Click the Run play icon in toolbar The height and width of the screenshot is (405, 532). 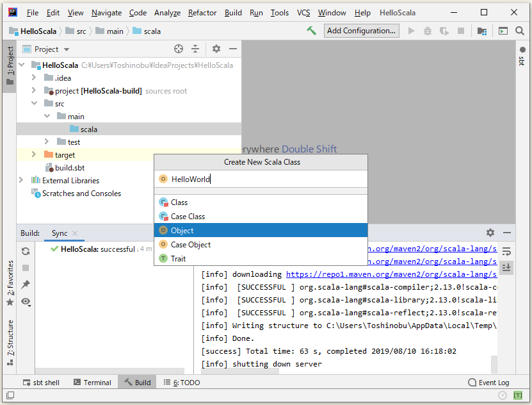click(x=411, y=31)
